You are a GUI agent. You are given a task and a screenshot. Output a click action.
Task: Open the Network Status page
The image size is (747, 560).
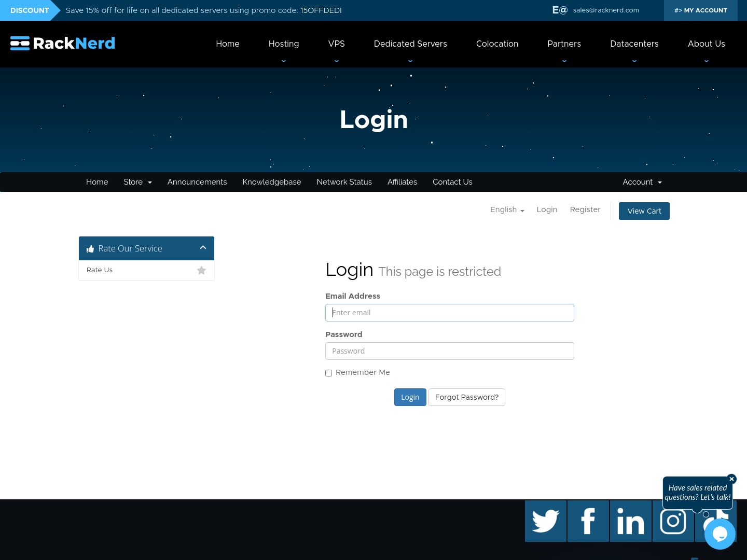[x=344, y=182]
